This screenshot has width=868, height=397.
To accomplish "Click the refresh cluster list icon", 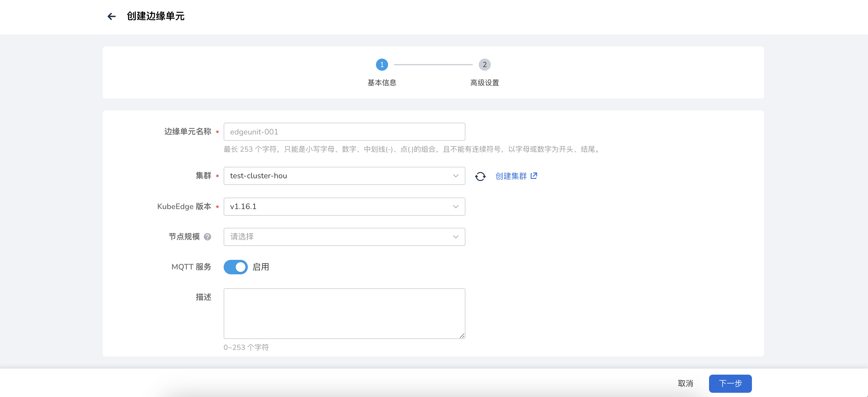I will [x=480, y=176].
